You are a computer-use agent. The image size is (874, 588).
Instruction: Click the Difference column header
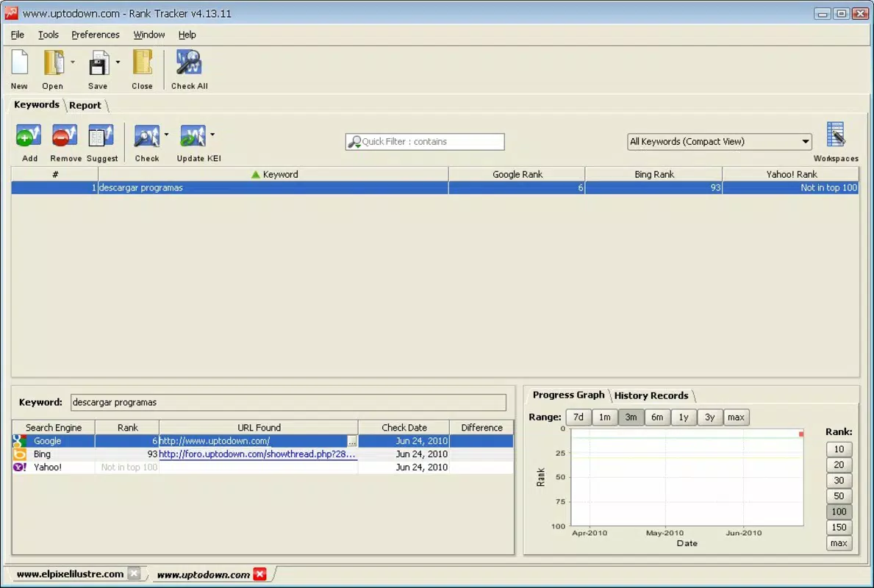[481, 428]
